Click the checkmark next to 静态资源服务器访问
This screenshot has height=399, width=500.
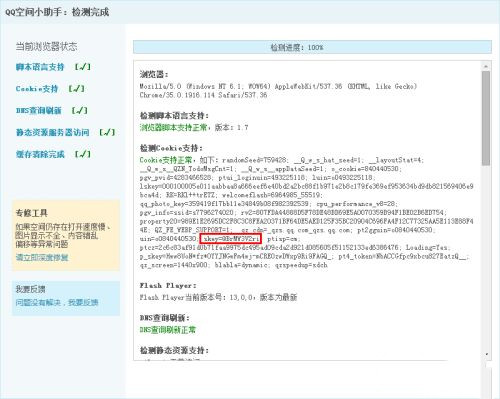coord(107,132)
